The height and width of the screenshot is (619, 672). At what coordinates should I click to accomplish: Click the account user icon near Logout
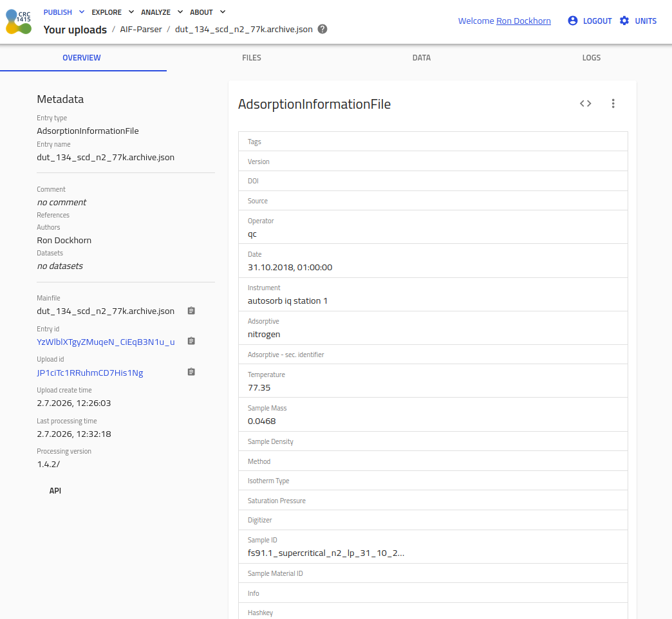point(573,21)
